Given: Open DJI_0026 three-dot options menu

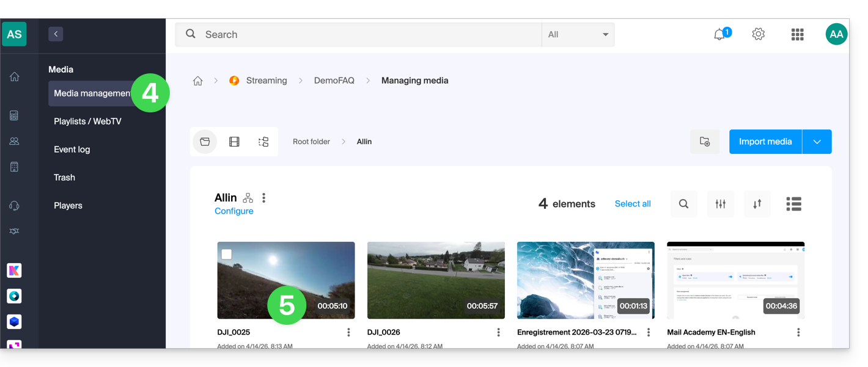Looking at the screenshot, I should [498, 332].
